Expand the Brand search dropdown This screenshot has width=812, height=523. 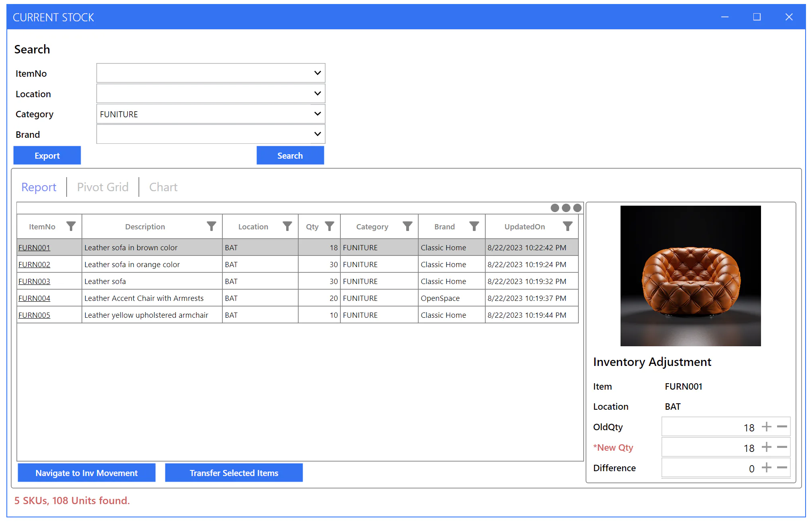click(317, 134)
